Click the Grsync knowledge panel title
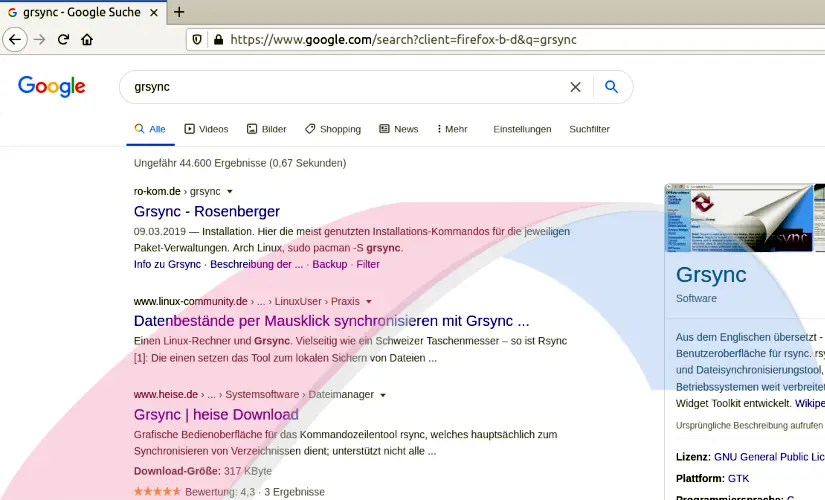 pos(711,274)
